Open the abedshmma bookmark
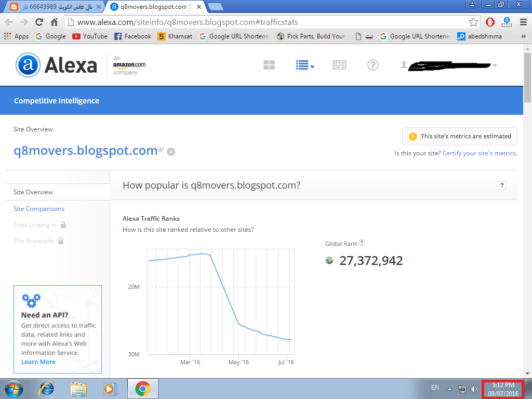 (480, 36)
